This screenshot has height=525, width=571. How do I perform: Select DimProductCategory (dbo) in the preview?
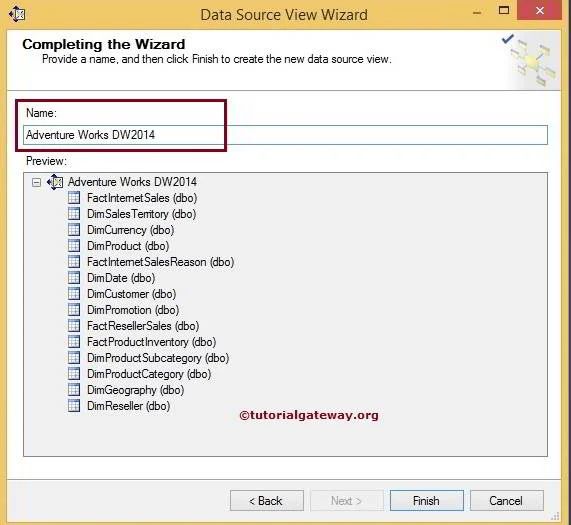pos(149,374)
